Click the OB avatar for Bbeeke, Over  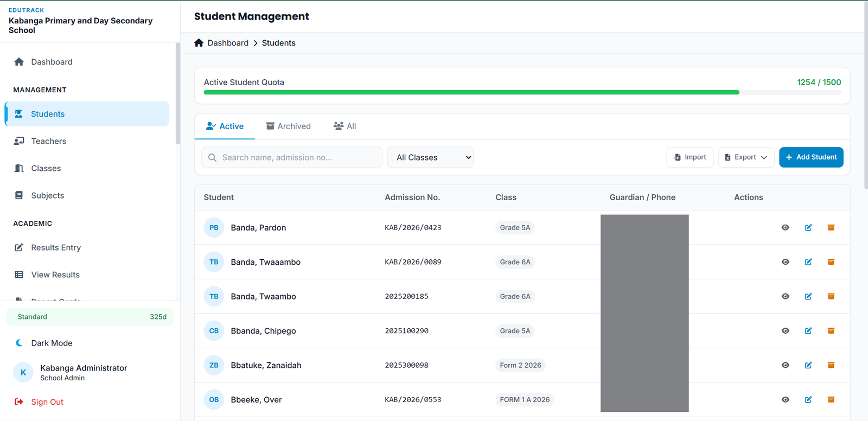[214, 400]
